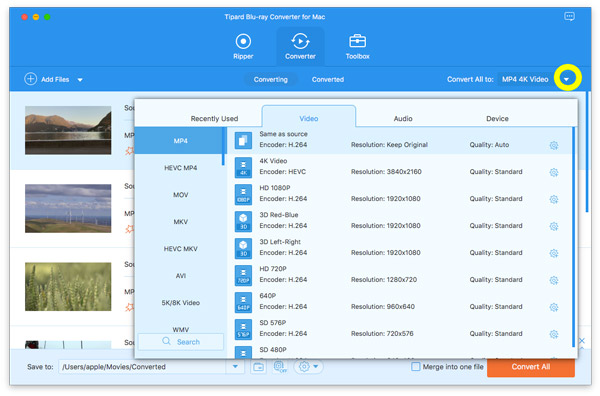Click Resolution: 3840x2160 text

click(386, 172)
